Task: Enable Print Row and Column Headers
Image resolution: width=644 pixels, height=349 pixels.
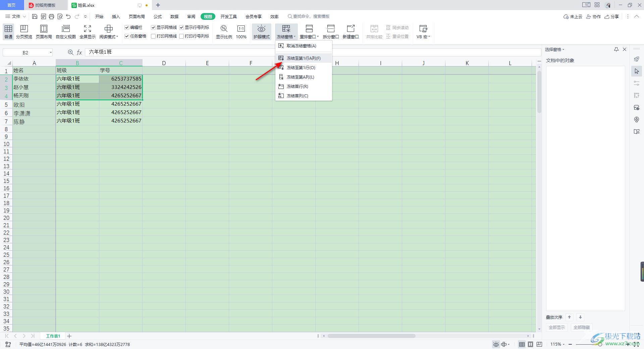Action: point(181,36)
